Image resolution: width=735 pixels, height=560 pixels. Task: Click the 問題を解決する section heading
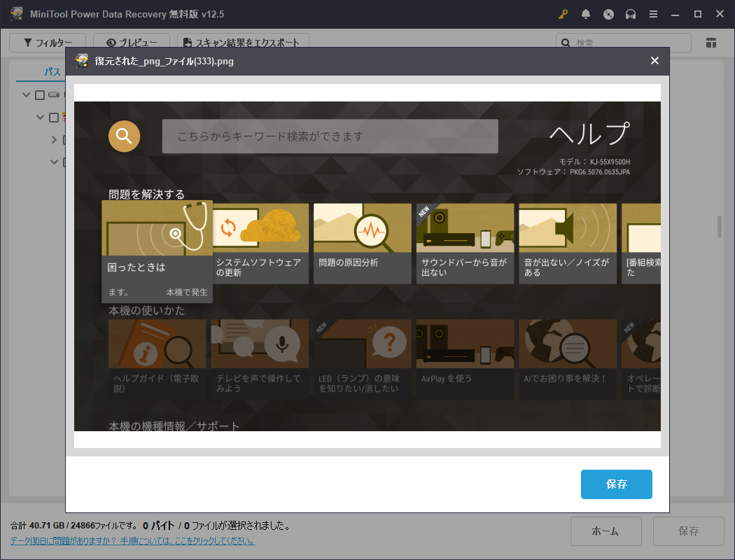coord(146,194)
